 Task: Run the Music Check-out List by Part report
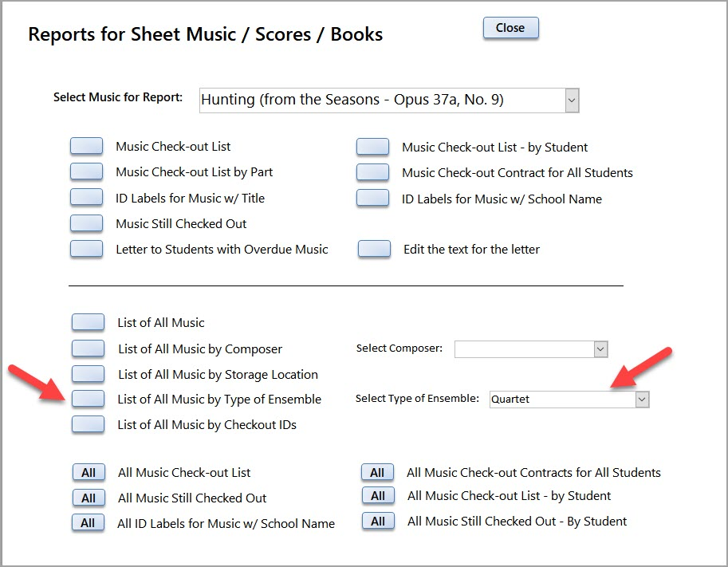[86, 172]
